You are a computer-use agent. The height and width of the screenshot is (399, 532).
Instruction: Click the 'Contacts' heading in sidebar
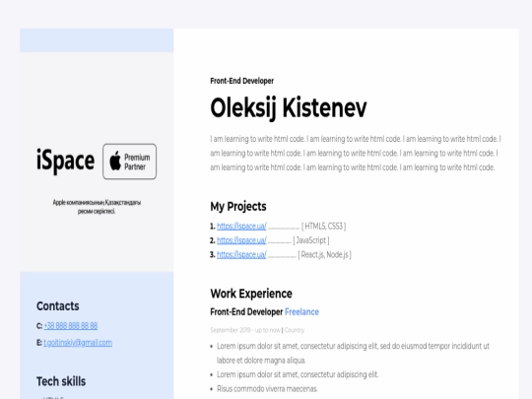coord(58,306)
